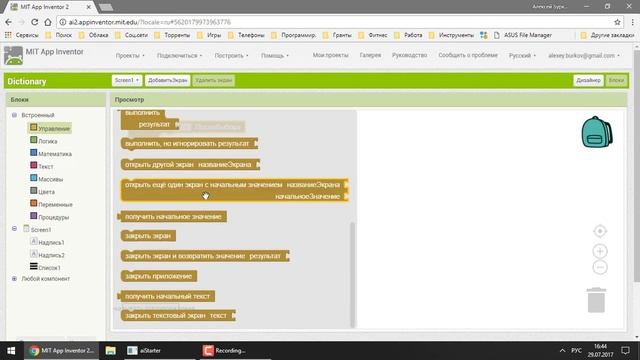The height and width of the screenshot is (360, 640).
Task: Click Сообщить о проблеме link
Action: coord(468,55)
